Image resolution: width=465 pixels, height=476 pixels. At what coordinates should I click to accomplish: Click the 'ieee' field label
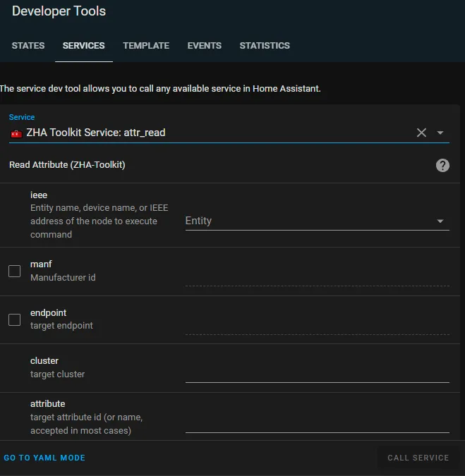39,195
